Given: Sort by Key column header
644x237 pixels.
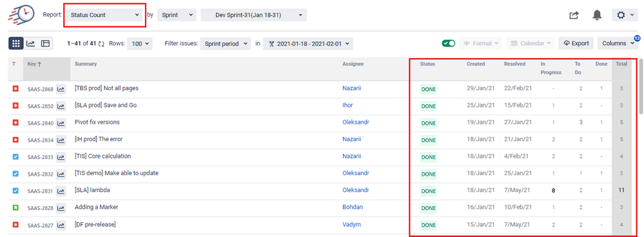Looking at the screenshot, I should (34, 64).
